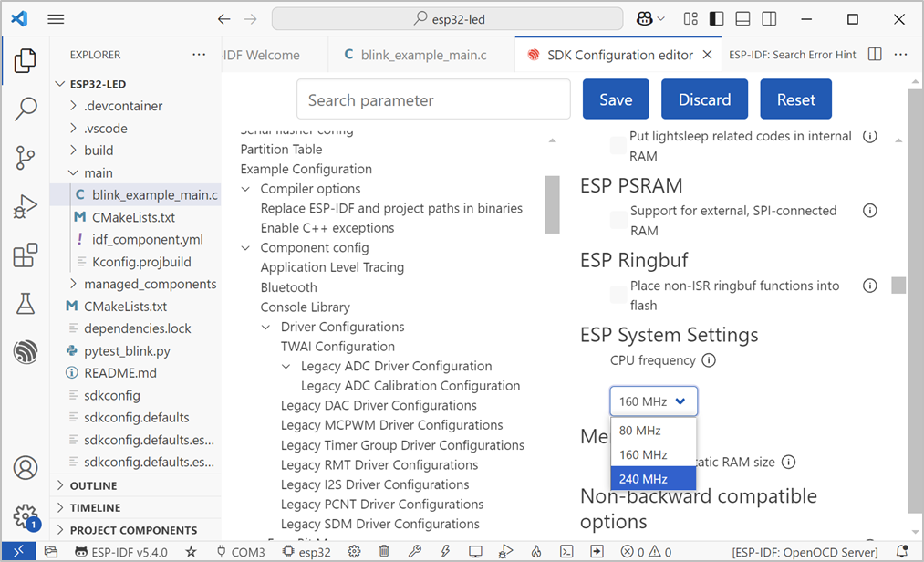Open the Run and Debug view
924x562 pixels.
tap(25, 206)
